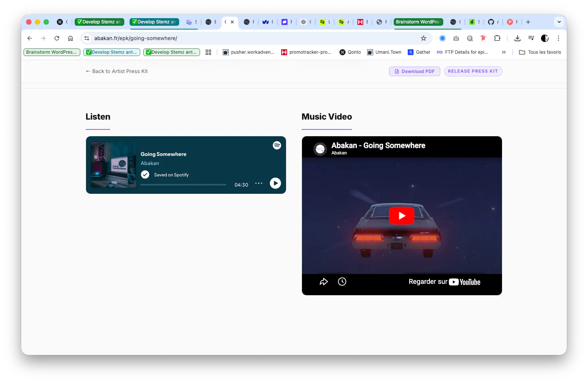
Task: Open the Going Somewhere track title in Spotify
Action: coord(163,154)
